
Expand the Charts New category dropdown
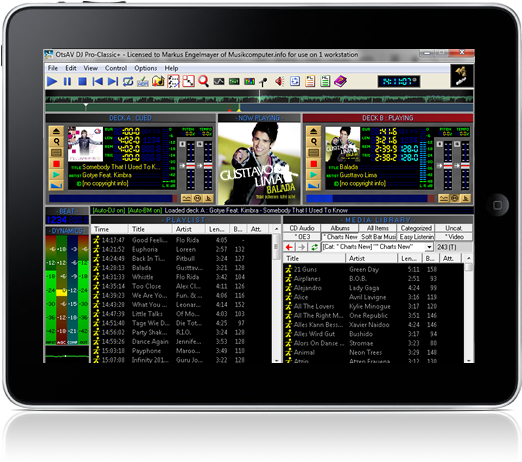pos(429,247)
